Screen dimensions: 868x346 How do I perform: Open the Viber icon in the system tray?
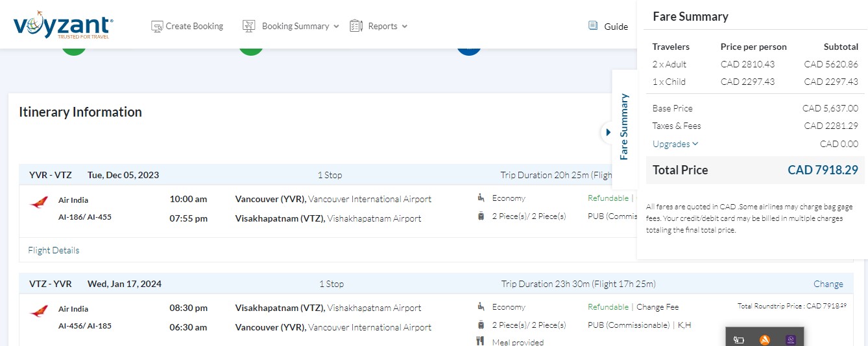pyautogui.click(x=790, y=340)
